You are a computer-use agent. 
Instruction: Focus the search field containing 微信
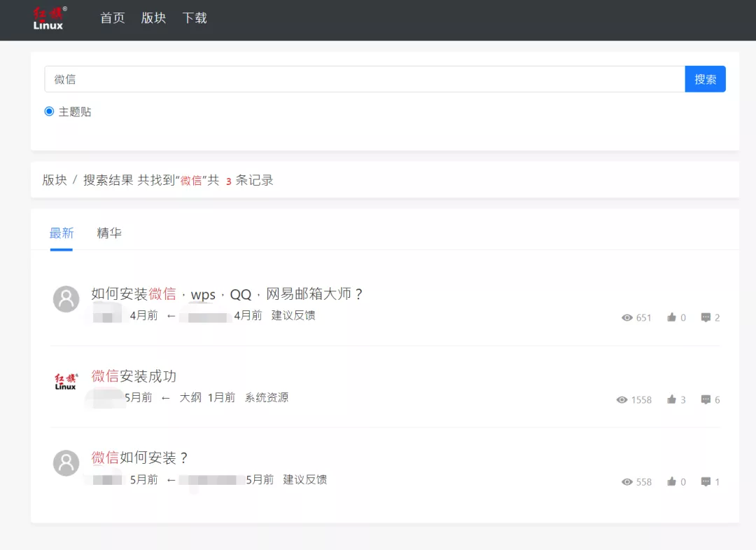(x=365, y=79)
